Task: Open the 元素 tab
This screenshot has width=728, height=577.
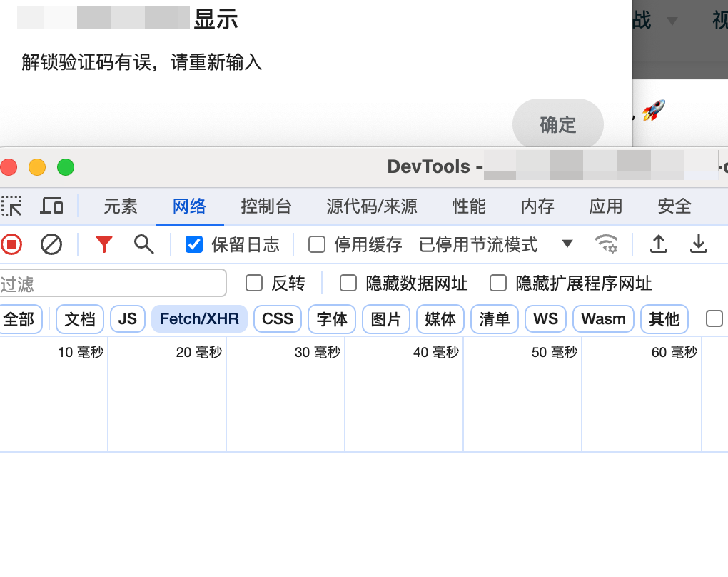Action: pos(121,206)
